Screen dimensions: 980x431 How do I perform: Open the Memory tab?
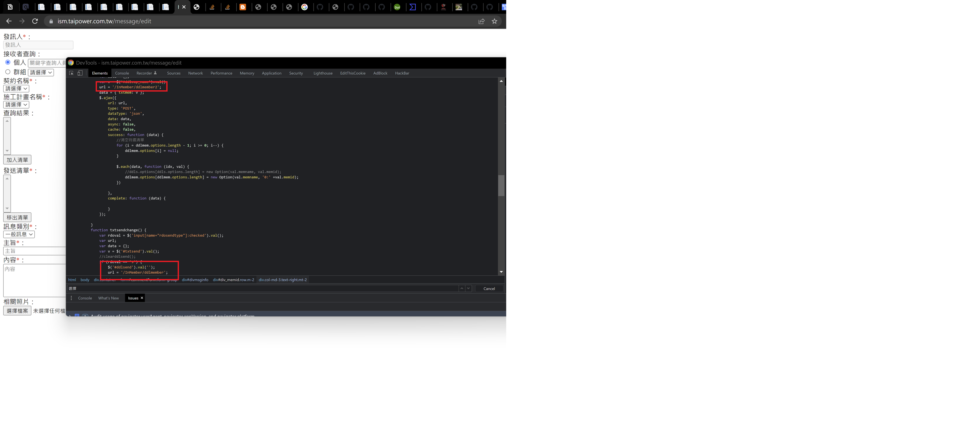tap(247, 73)
